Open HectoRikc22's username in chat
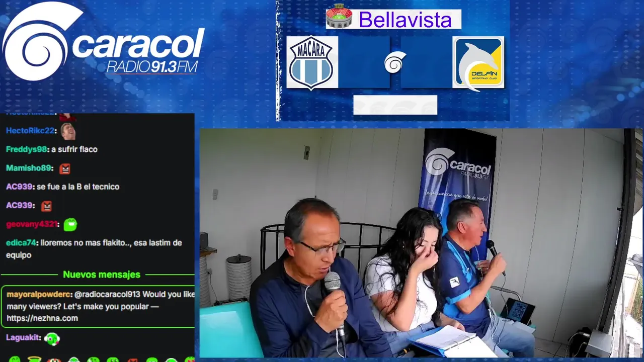This screenshot has height=362, width=644. [x=30, y=131]
